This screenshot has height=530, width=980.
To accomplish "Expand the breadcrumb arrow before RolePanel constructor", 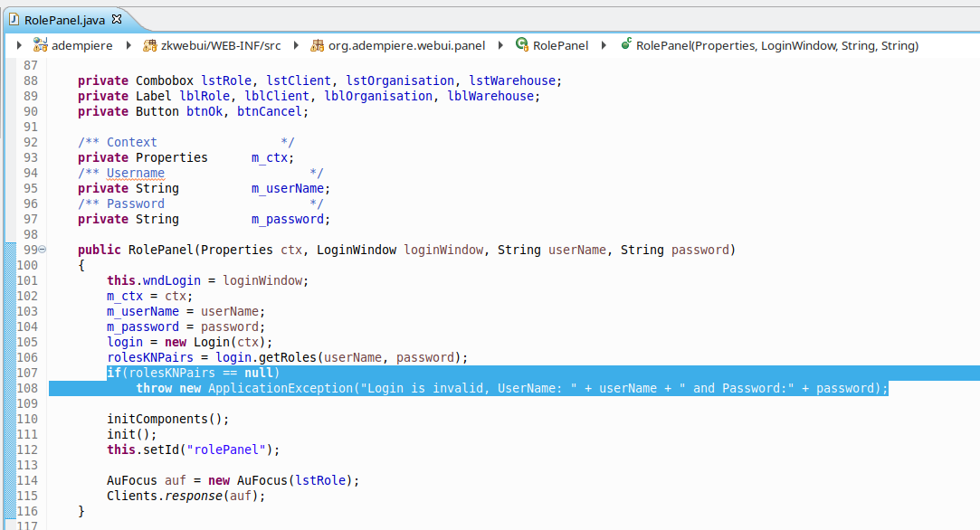I will [x=604, y=45].
